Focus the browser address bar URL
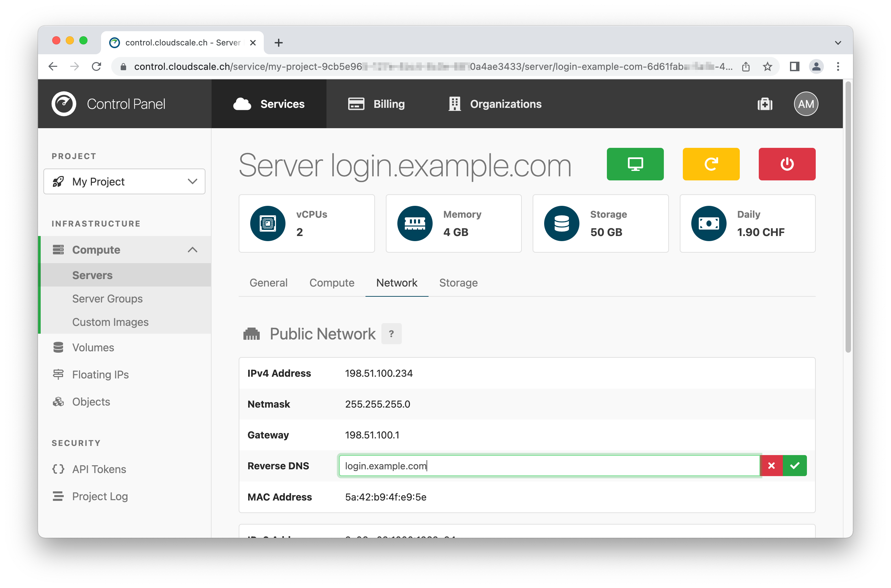The width and height of the screenshot is (891, 588). tap(433, 67)
